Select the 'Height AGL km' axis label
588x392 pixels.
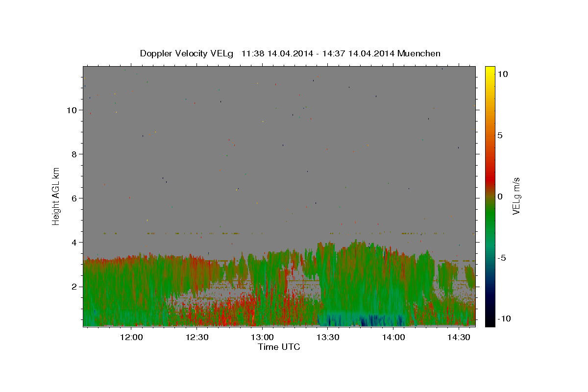pos(56,196)
